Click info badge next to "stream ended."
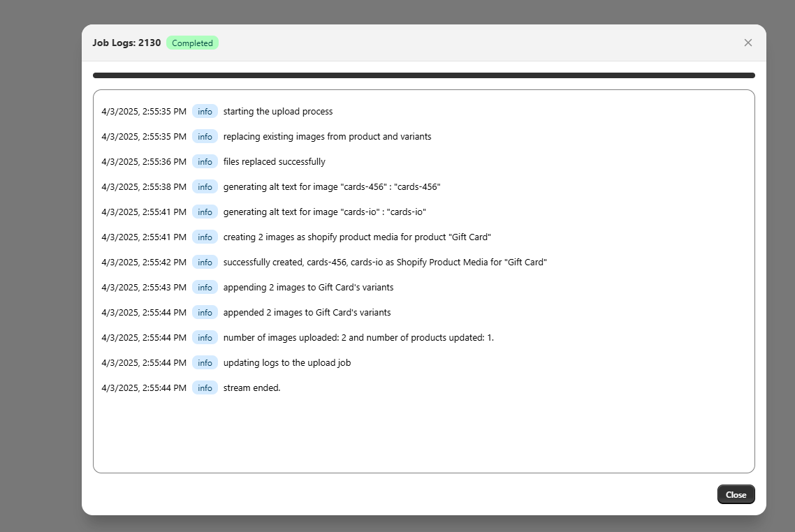795x532 pixels. [205, 388]
